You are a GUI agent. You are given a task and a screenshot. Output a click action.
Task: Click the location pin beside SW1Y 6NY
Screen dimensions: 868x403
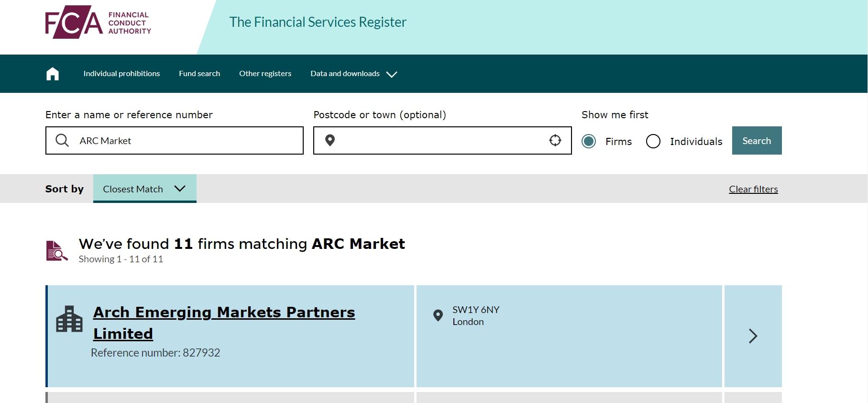438,315
